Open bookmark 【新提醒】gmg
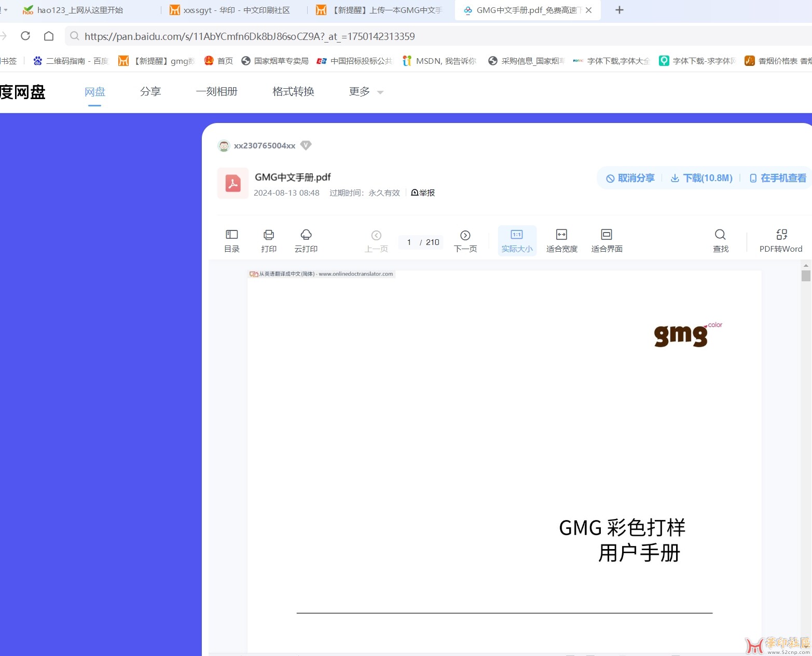Screen dimensions: 812x656 click(157, 61)
